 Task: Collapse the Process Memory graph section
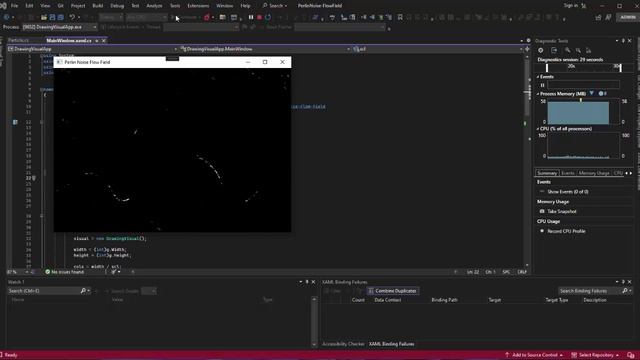pyautogui.click(x=538, y=94)
